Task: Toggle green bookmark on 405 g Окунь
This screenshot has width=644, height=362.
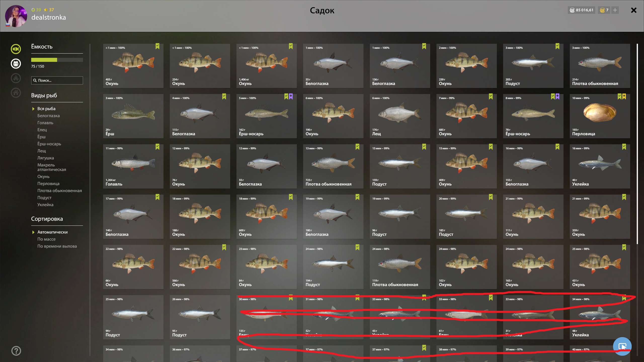Action: [x=157, y=46]
